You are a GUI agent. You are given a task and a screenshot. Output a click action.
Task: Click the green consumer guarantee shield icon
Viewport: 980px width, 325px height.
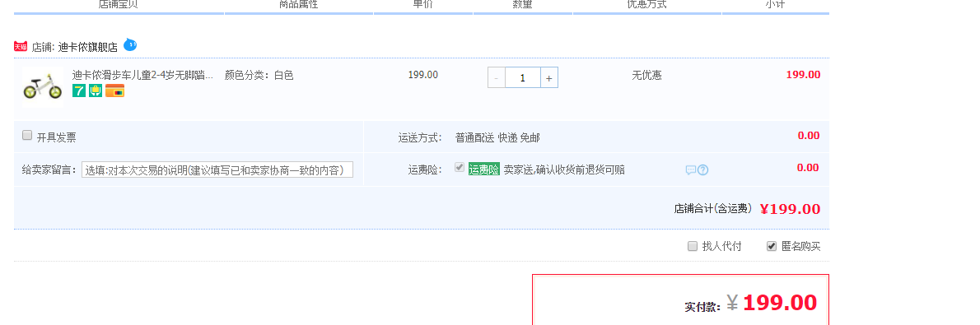tap(96, 91)
